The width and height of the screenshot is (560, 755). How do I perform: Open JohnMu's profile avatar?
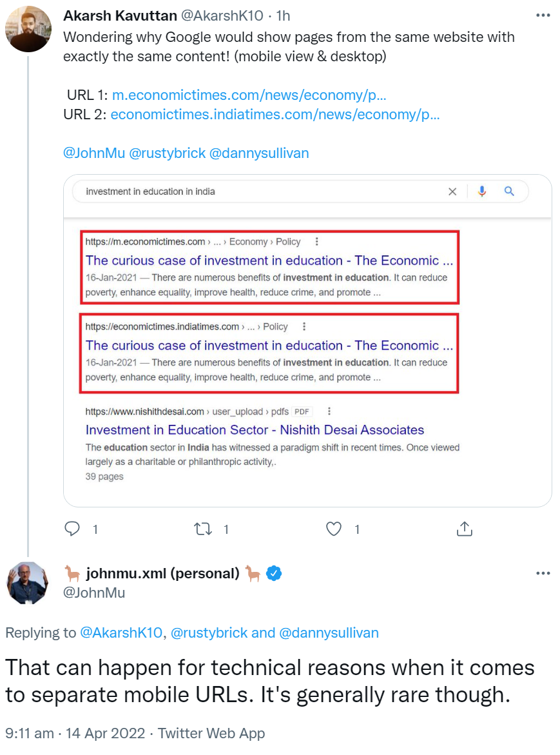[28, 582]
